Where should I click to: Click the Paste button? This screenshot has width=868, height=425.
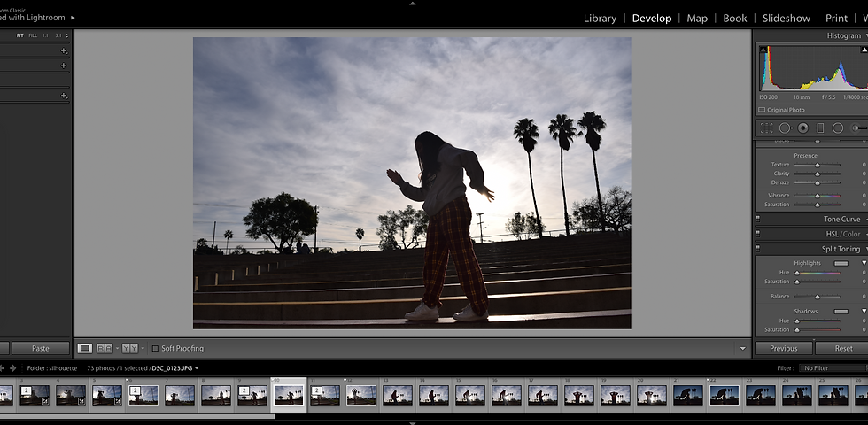click(41, 348)
